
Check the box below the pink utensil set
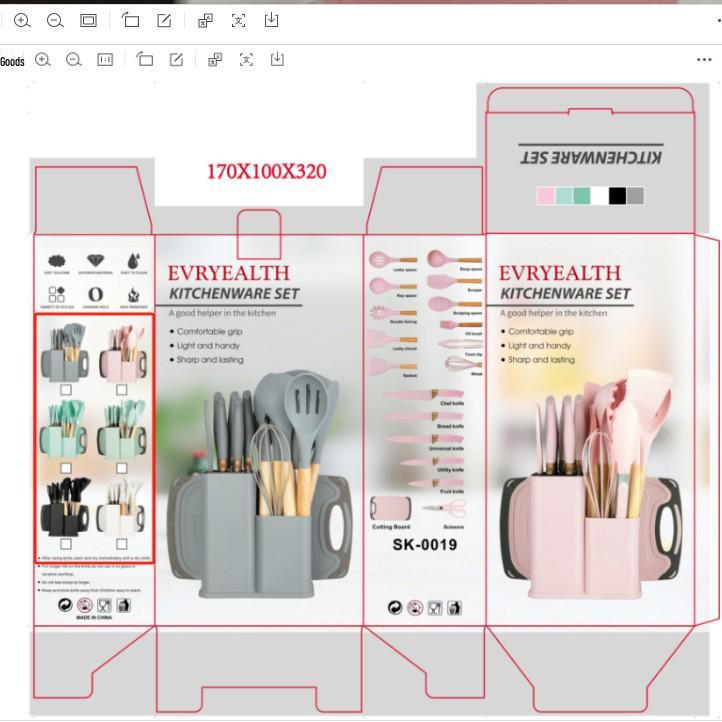pos(122,389)
